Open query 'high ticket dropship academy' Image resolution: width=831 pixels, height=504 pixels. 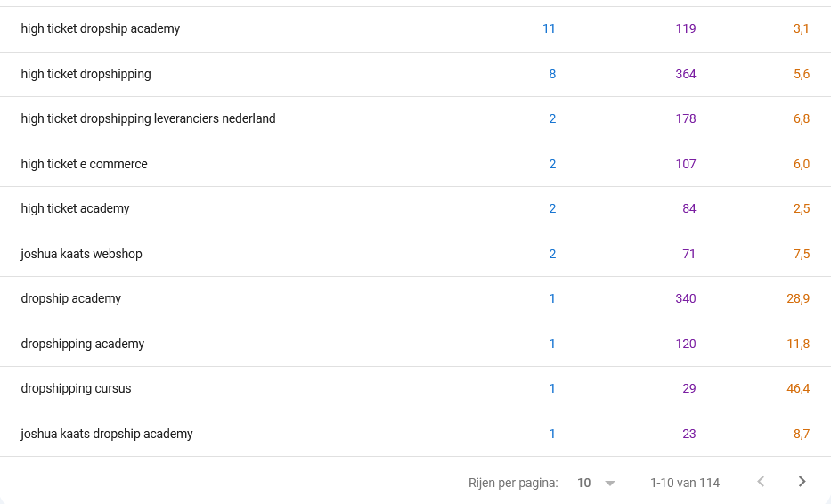pyautogui.click(x=100, y=28)
